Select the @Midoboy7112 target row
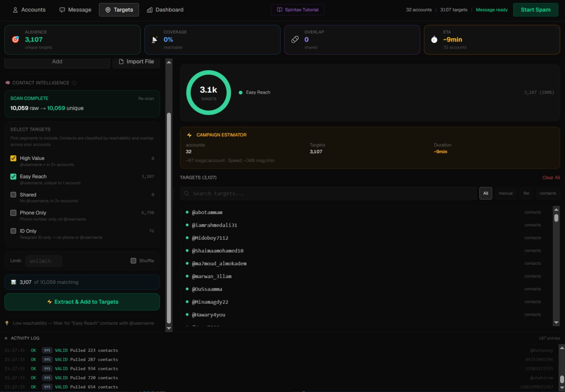Screen dimensions: 565x392 click(366, 238)
